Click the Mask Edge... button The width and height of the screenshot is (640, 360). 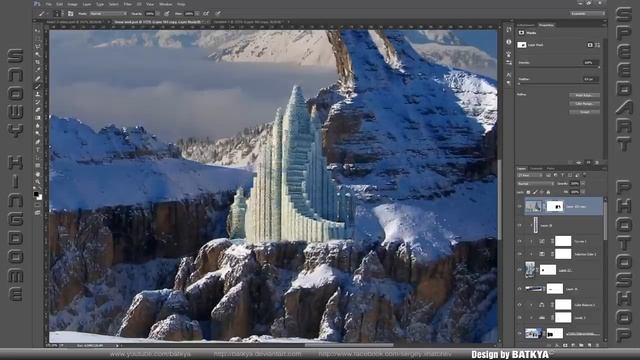(x=584, y=95)
